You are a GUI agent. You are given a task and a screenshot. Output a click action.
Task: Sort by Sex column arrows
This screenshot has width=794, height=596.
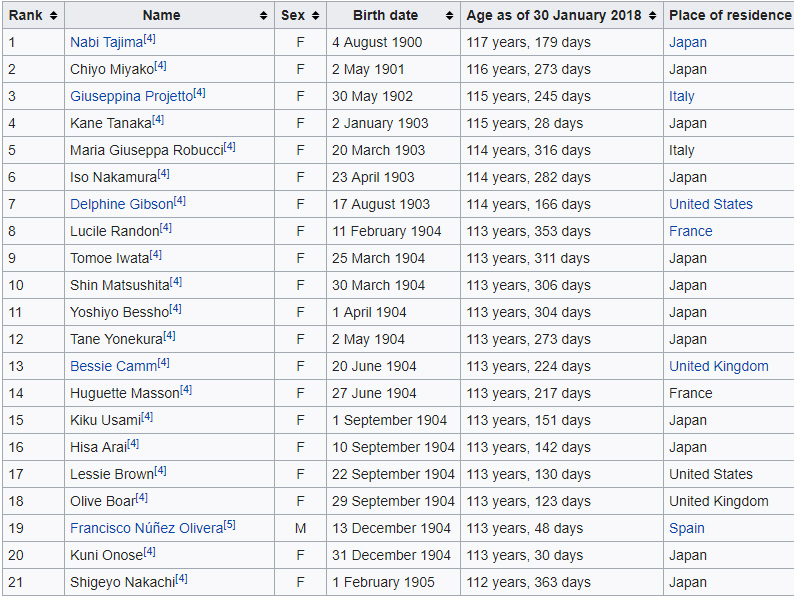click(315, 15)
